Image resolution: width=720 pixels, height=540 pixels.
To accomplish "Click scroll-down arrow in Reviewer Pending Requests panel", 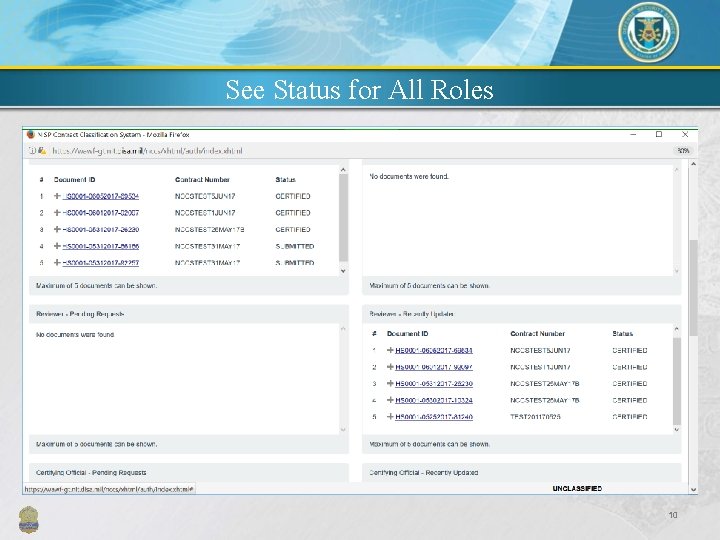I will [x=343, y=429].
